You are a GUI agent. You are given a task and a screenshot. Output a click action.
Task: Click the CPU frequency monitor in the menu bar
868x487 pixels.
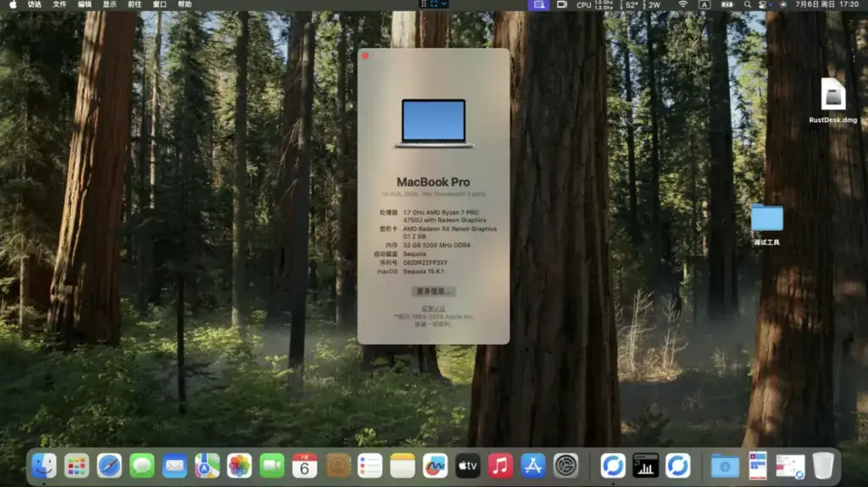pyautogui.click(x=595, y=4)
